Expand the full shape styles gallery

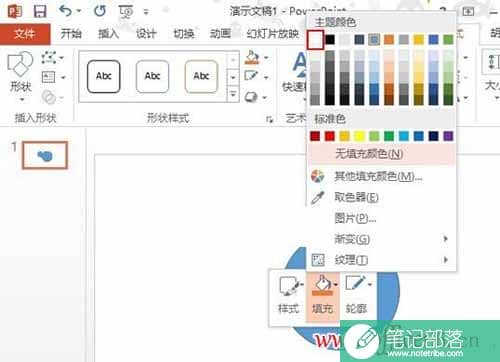click(233, 94)
